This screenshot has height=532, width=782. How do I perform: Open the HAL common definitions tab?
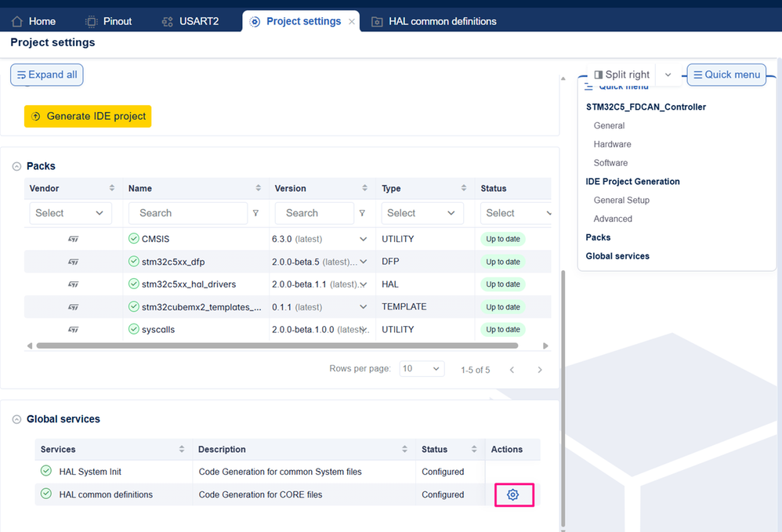(434, 21)
